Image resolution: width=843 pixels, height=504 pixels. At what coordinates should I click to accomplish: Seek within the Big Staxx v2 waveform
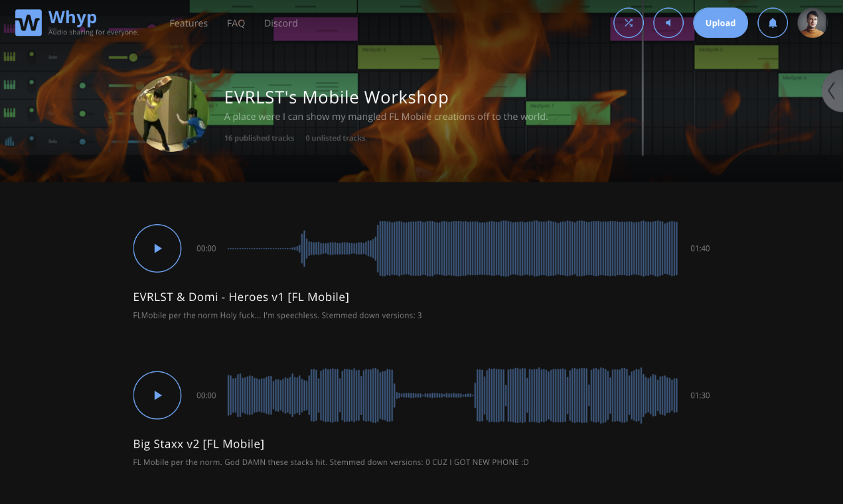[453, 395]
